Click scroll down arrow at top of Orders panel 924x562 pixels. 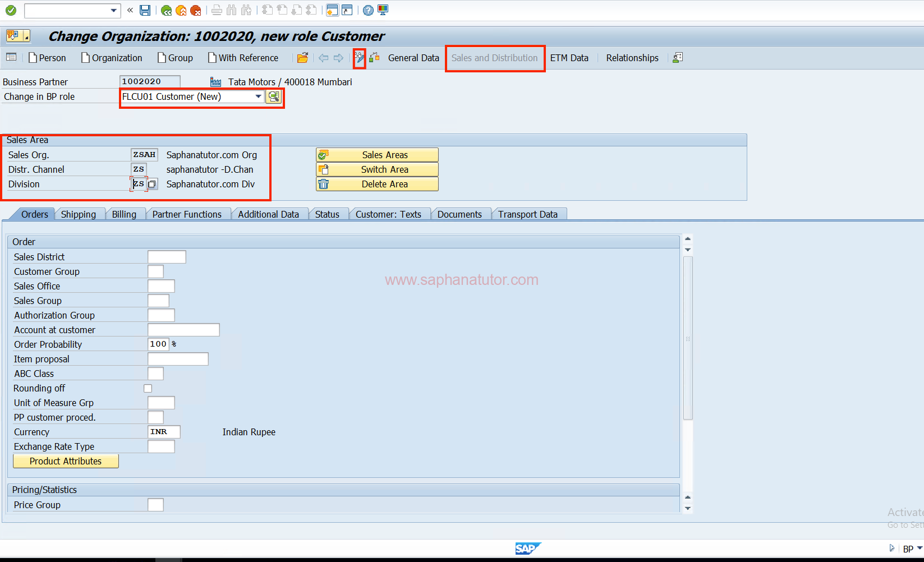pyautogui.click(x=688, y=250)
